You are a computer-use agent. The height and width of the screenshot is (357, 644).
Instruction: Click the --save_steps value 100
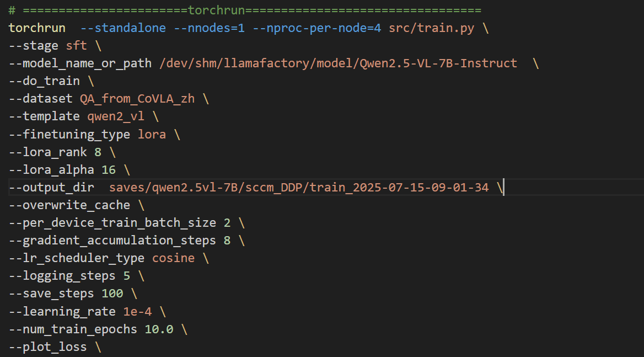112,294
